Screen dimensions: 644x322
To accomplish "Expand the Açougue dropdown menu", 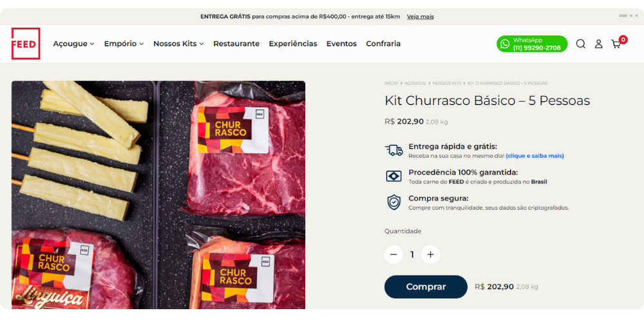I will [x=73, y=44].
